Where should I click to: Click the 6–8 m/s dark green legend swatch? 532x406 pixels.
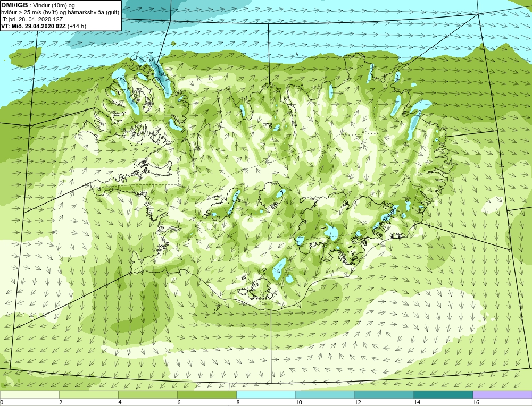click(x=207, y=394)
